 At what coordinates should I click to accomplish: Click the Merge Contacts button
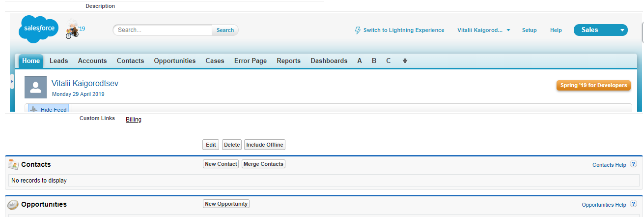pyautogui.click(x=263, y=164)
